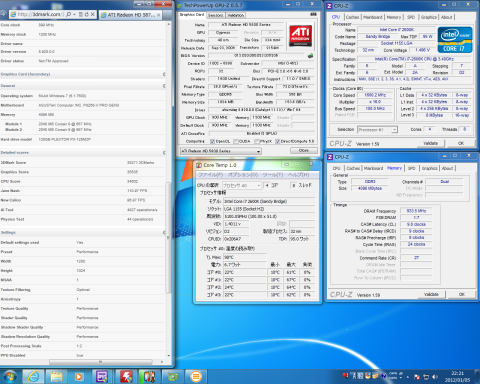Click the orange round taskbar icon
Viewport: 480px width, 384px height.
pos(196,377)
